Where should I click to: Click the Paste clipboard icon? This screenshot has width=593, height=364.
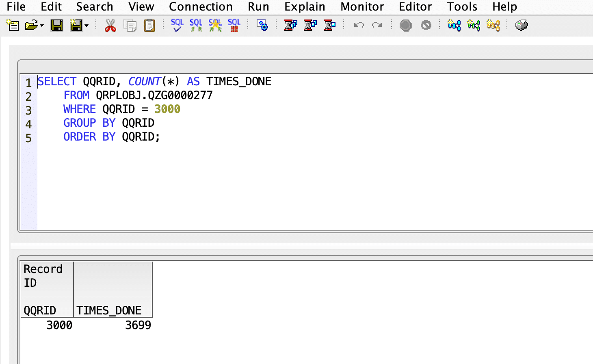tap(149, 25)
